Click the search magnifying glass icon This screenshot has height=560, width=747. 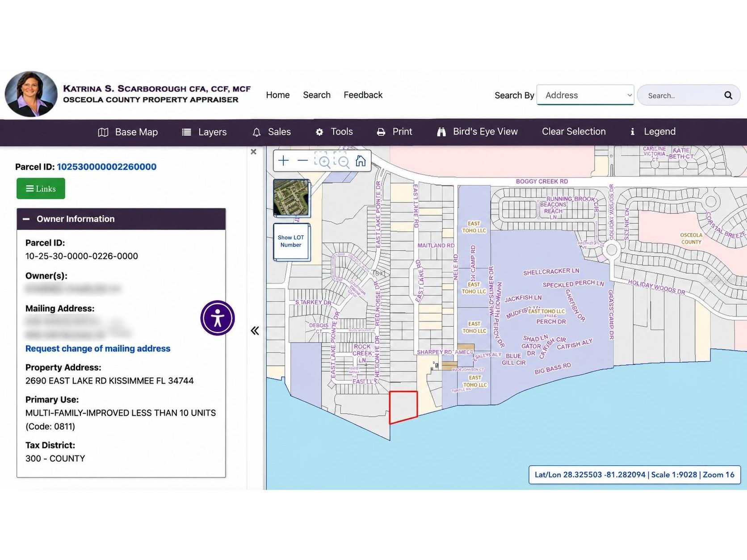point(728,95)
